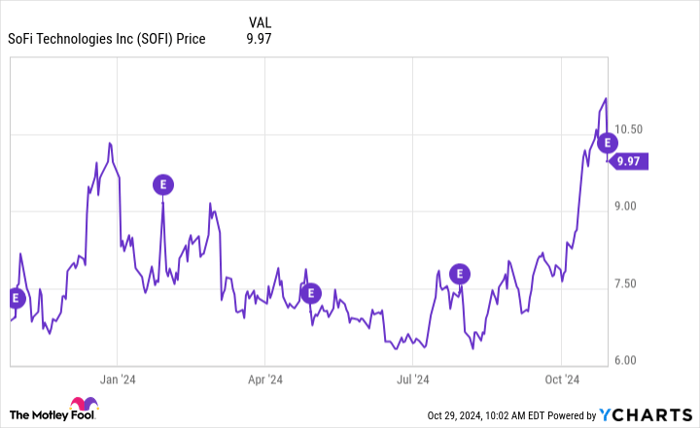Image resolution: width=700 pixels, height=428 pixels.
Task: Click the earnings marker near late July 2024
Action: (459, 274)
